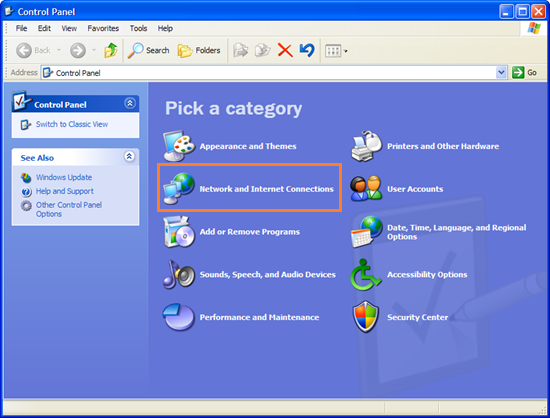
Task: Collapse the Control Panel side pane section
Action: point(130,103)
